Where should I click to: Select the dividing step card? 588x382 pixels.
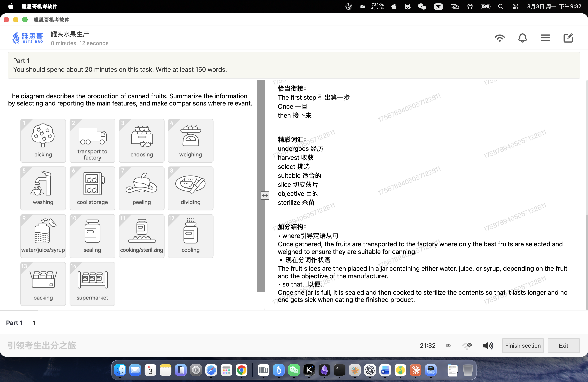point(190,188)
